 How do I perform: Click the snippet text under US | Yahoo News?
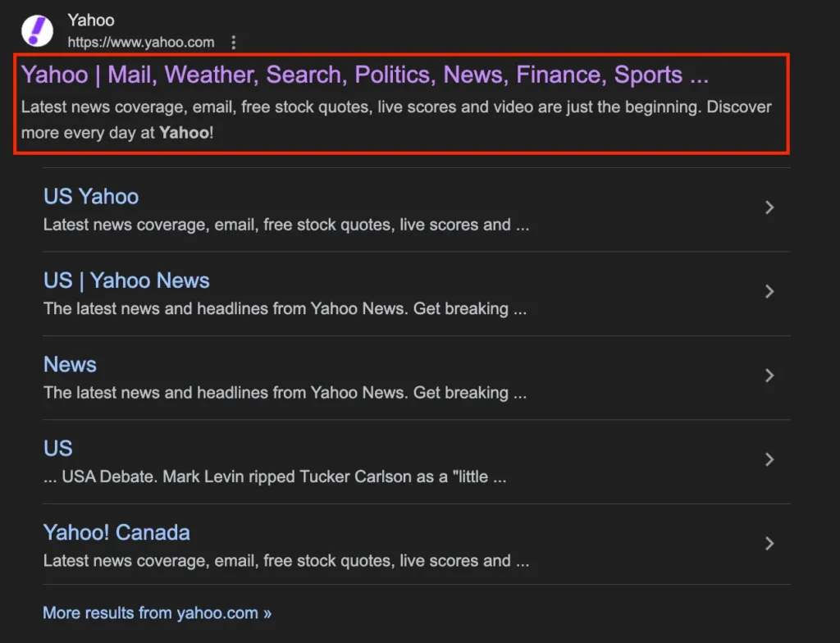(285, 308)
